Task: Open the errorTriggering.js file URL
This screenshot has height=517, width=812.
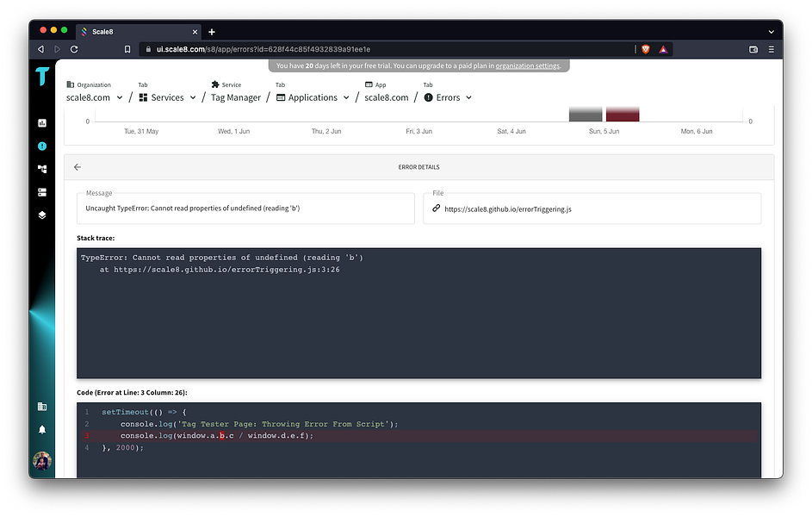Action: pos(508,209)
